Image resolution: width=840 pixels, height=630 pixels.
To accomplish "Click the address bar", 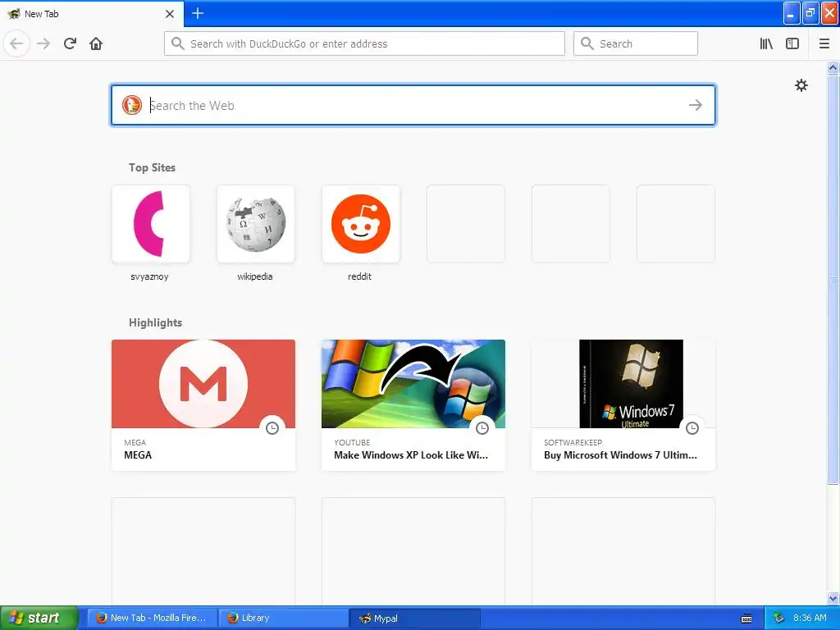I will coord(364,43).
